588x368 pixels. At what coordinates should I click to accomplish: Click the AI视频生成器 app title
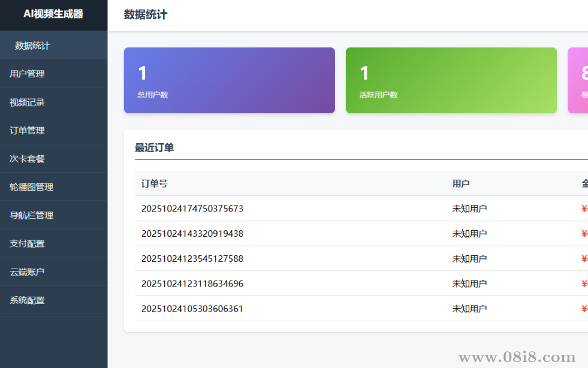(53, 13)
